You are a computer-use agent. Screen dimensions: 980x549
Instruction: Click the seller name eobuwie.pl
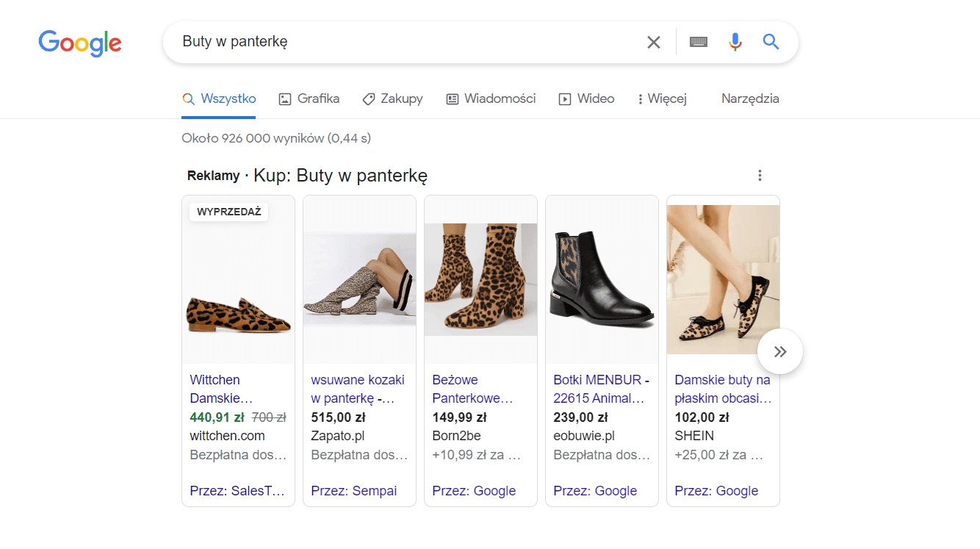point(584,436)
